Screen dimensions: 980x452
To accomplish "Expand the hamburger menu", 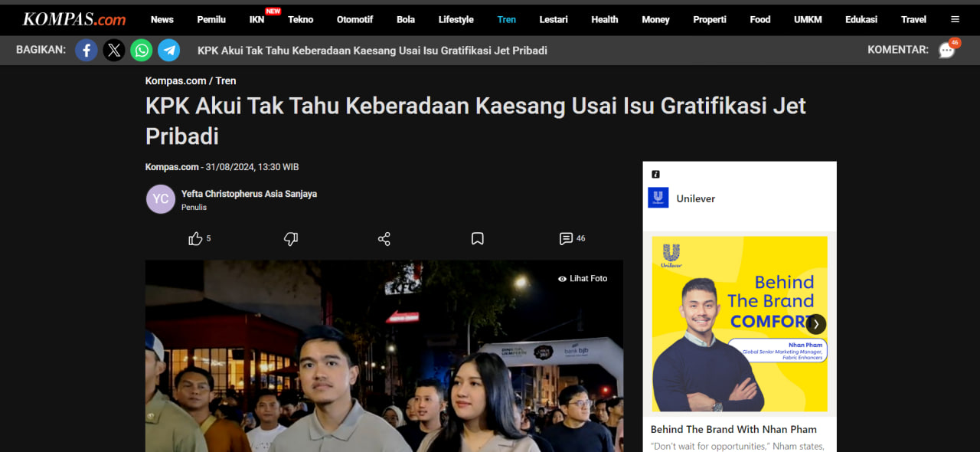I will (955, 19).
